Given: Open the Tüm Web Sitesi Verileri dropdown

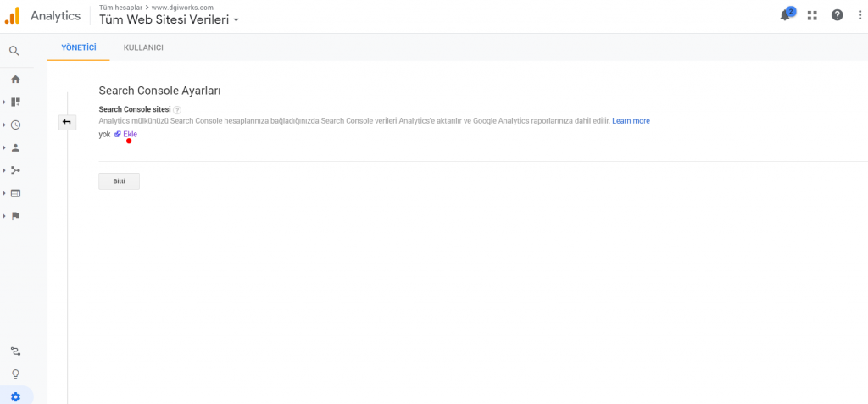Looking at the screenshot, I should [x=169, y=19].
